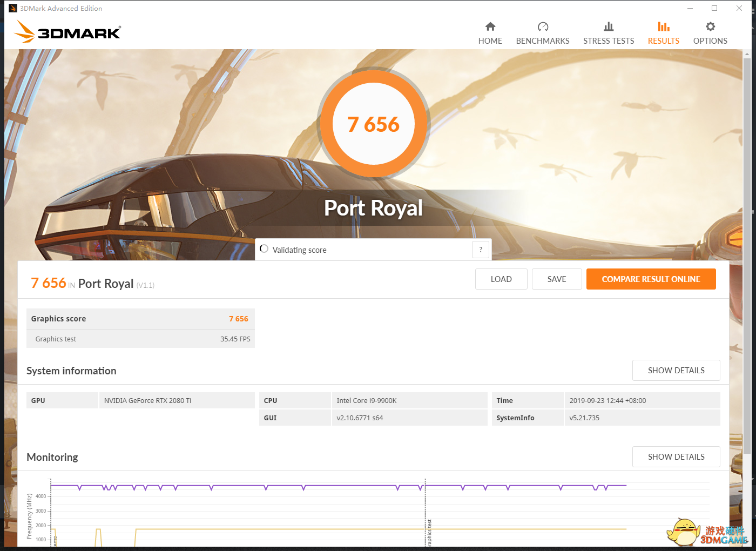Click the Home house icon
This screenshot has width=756, height=551.
click(490, 26)
